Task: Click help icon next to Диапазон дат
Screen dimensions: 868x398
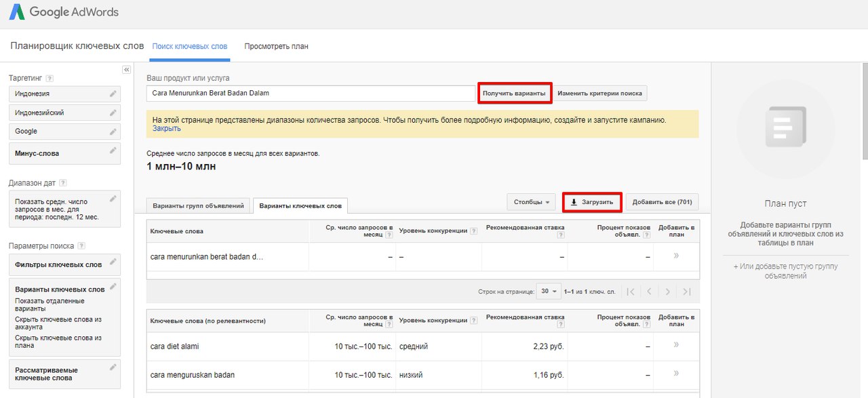Action: (63, 183)
